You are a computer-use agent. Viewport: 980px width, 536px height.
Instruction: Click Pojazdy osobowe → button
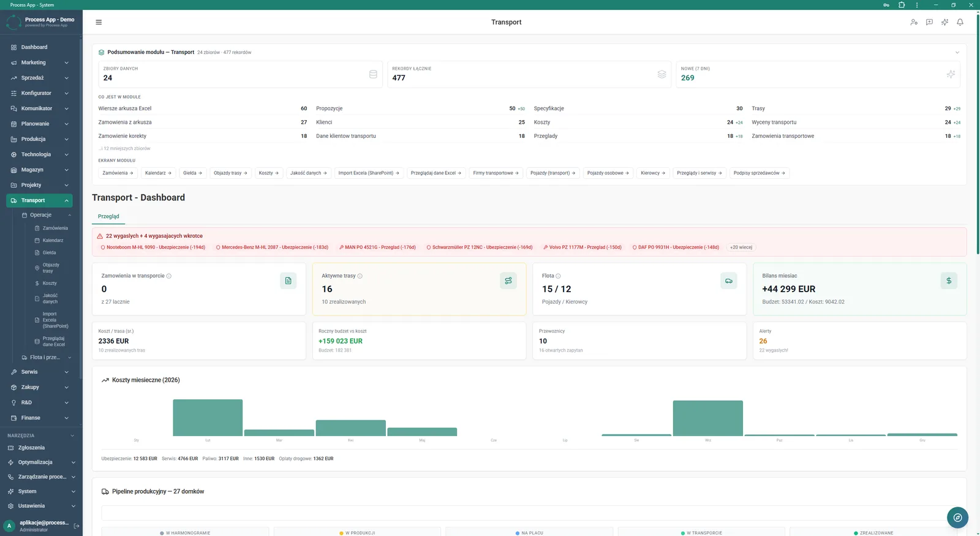608,173
